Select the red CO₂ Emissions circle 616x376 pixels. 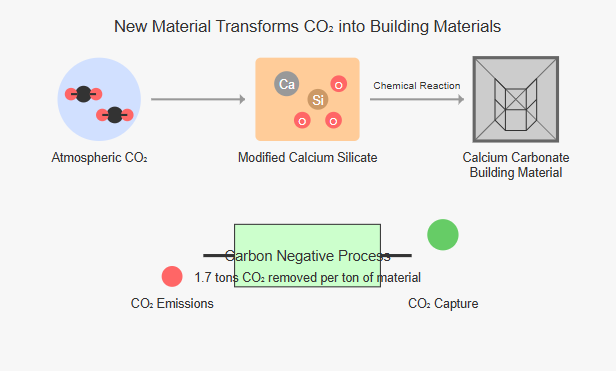(x=172, y=277)
